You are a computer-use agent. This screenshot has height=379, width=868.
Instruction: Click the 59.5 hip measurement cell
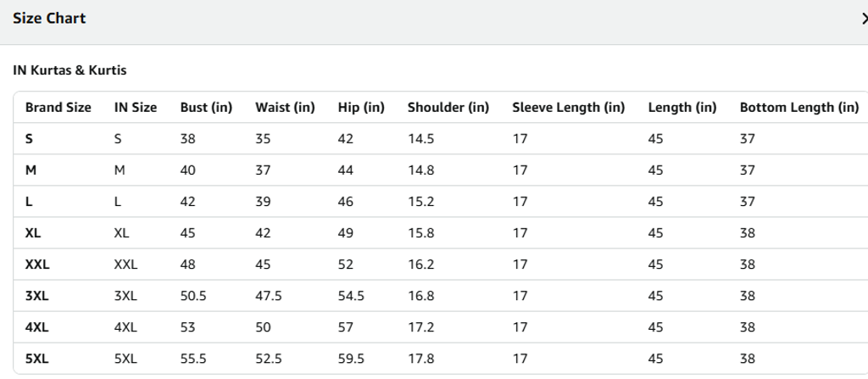(x=351, y=359)
